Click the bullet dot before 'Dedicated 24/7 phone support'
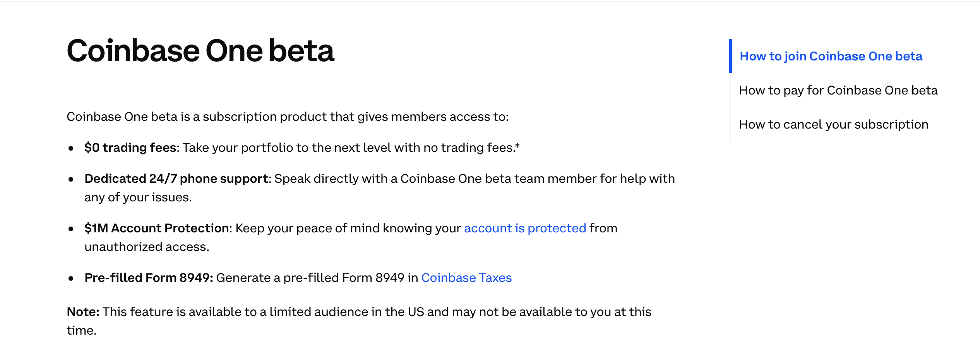Viewport: 980px width, 347px height. pos(71,179)
